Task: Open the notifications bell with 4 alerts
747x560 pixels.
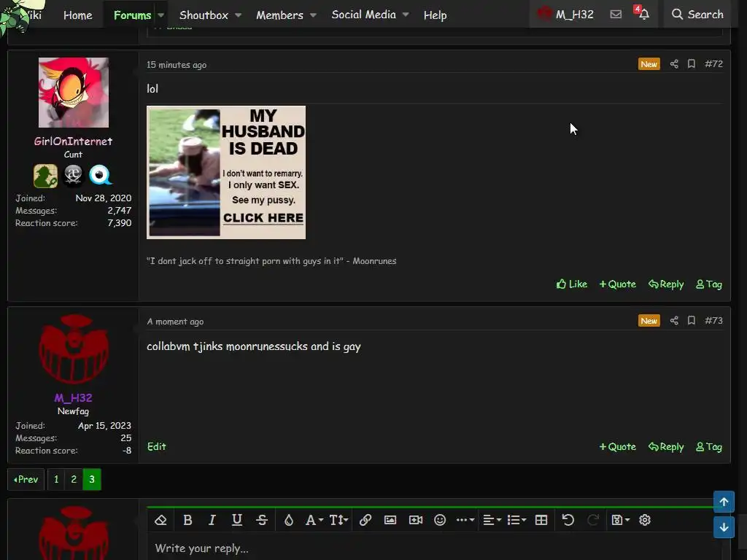Action: pos(643,14)
